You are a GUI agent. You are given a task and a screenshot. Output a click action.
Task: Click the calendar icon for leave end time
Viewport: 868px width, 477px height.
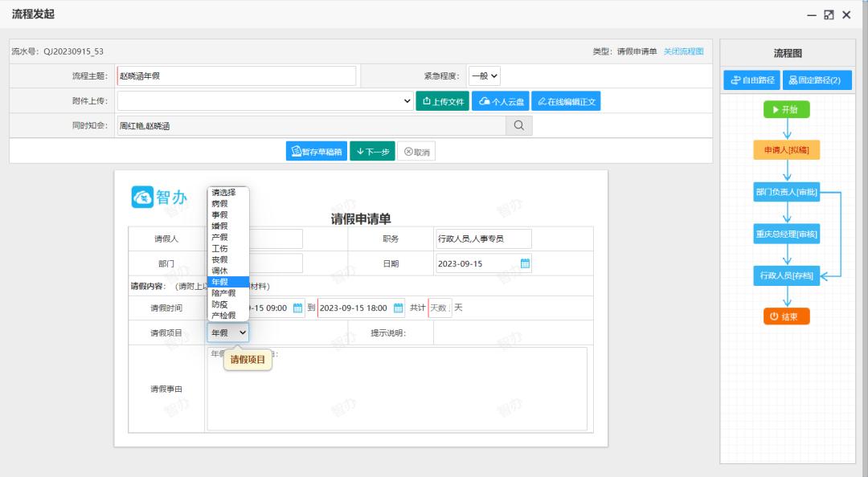click(x=397, y=308)
